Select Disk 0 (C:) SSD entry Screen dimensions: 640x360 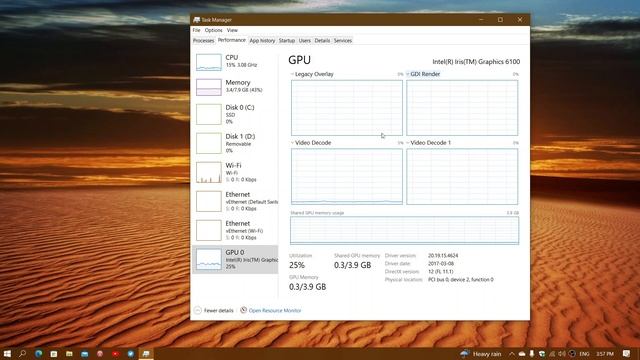[235, 115]
